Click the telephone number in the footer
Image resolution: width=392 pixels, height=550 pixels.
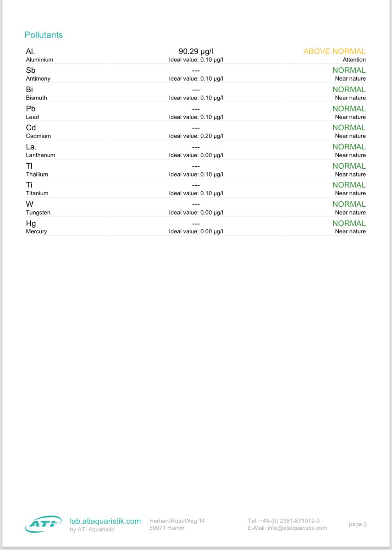284,521
